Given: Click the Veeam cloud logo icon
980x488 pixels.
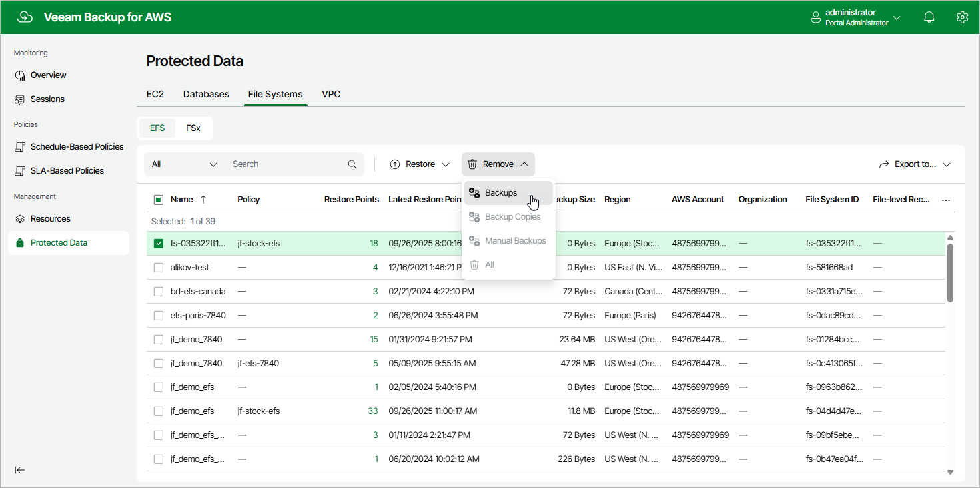Looking at the screenshot, I should click(x=25, y=17).
